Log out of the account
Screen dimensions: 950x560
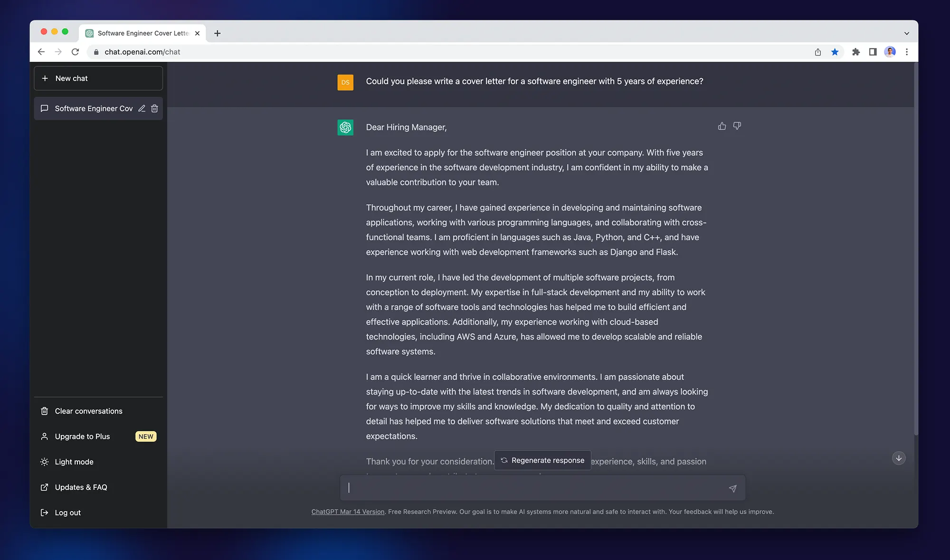pos(98,513)
